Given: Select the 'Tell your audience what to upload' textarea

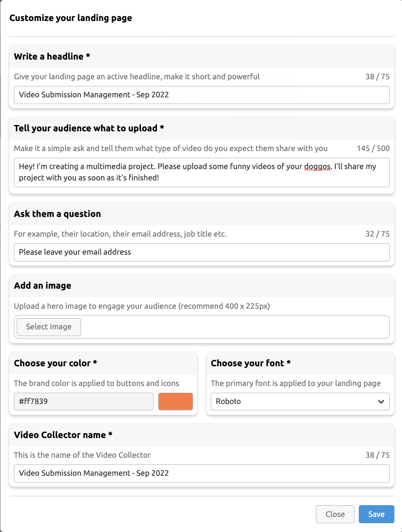Looking at the screenshot, I should 201,172.
